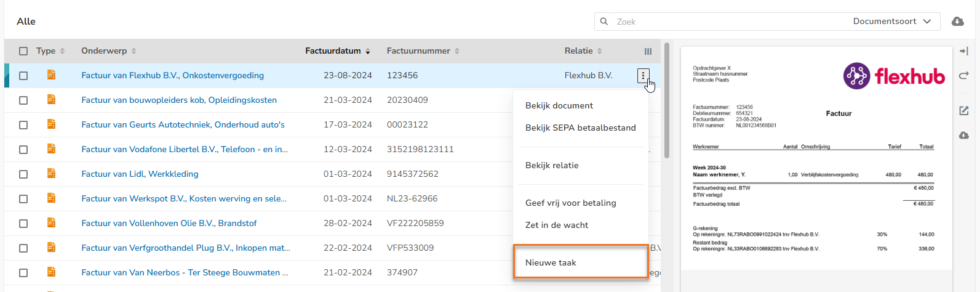Open the Vollenhoven Olie Brandstof invoice link
Image resolution: width=980 pixels, height=292 pixels.
169,223
